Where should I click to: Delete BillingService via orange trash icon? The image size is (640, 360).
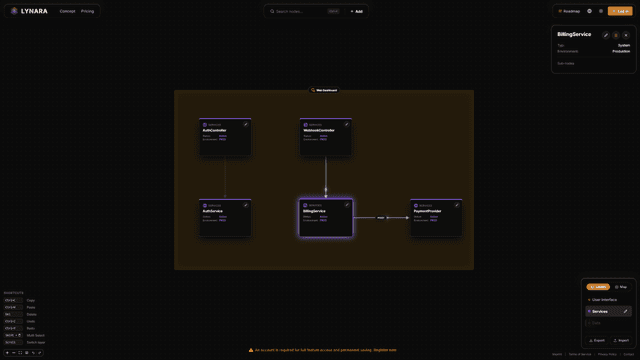point(616,35)
